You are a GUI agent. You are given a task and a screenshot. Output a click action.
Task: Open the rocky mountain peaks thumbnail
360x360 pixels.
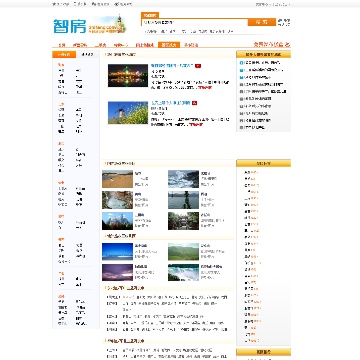click(x=117, y=221)
